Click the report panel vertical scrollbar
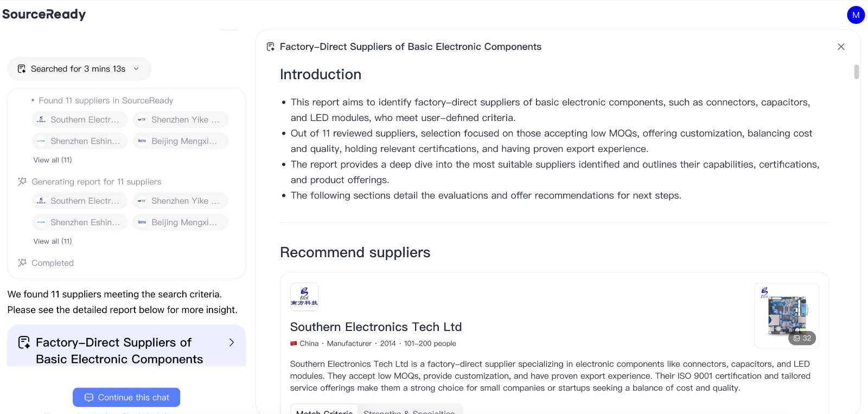 [857, 72]
